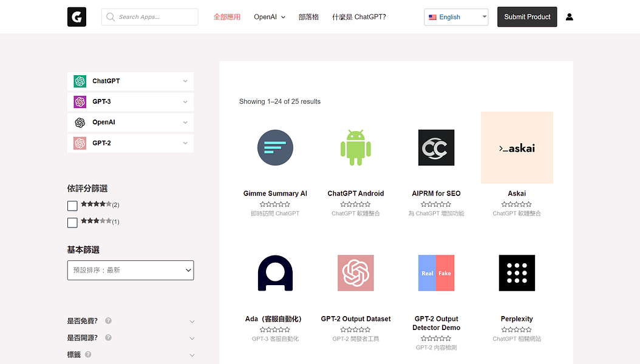Screen dimensions: 640x364
Task: Open the AIPRM for SEO title link
Action: click(437, 194)
